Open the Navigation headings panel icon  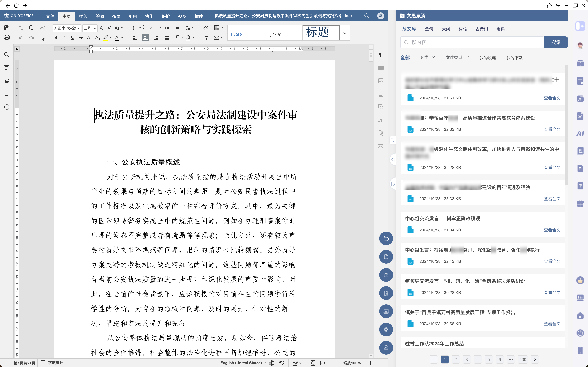tap(7, 94)
